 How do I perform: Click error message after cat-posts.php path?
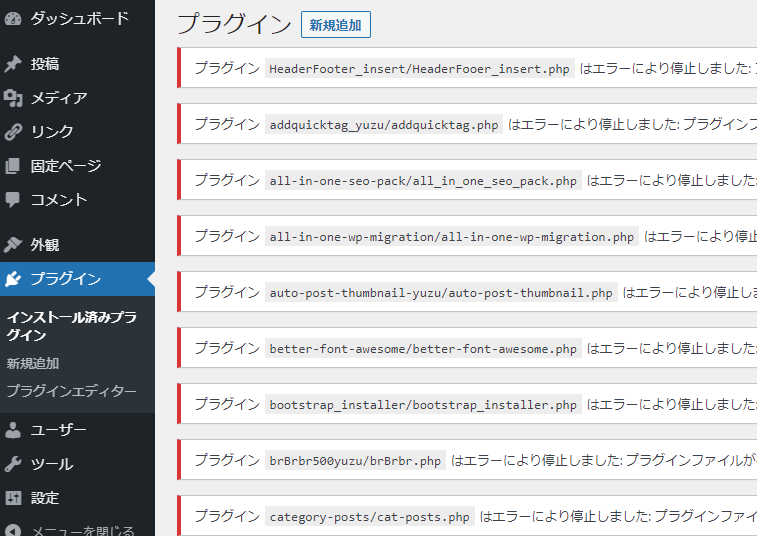tap(618, 516)
